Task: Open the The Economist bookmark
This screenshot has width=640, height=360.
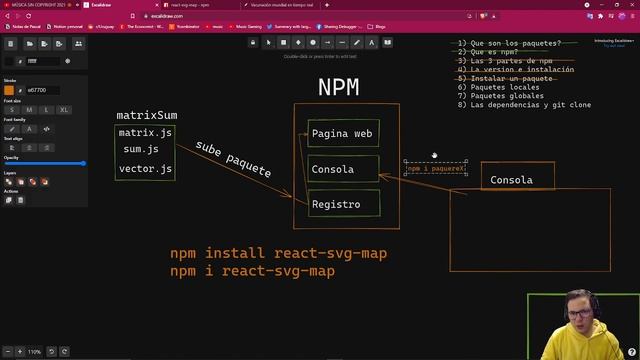Action: click(x=142, y=27)
